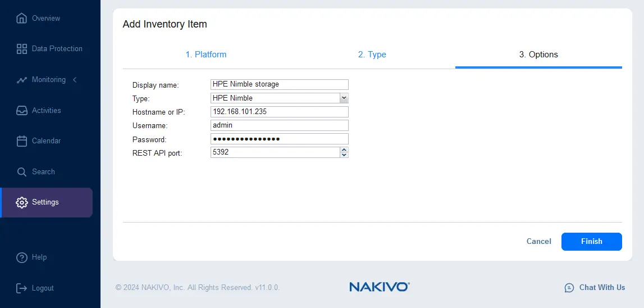644x308 pixels.
Task: Open the Activities inbox icon
Action: click(x=22, y=111)
